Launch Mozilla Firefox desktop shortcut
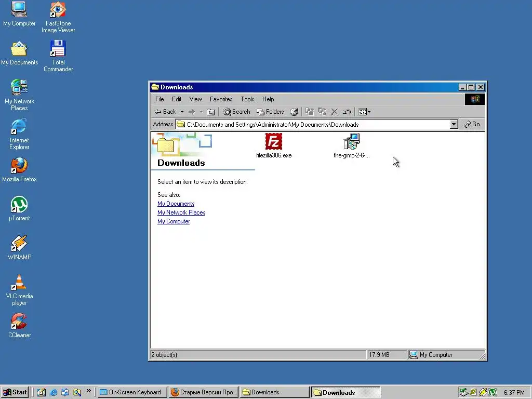 coord(19,170)
